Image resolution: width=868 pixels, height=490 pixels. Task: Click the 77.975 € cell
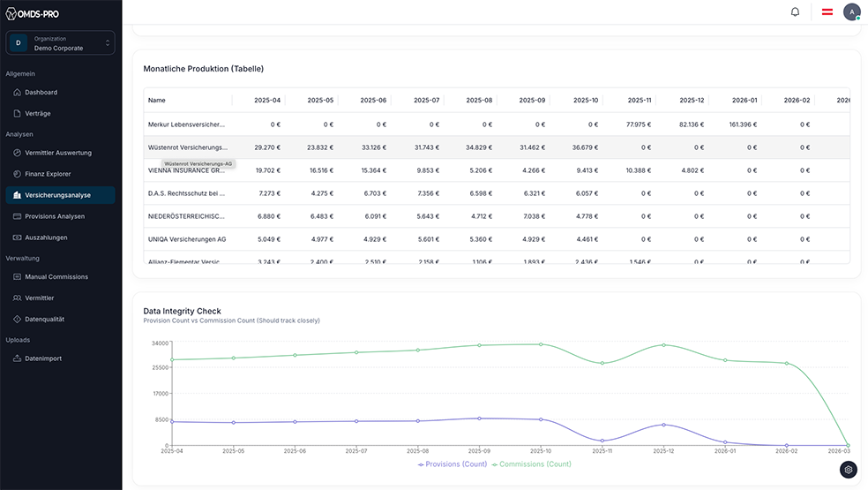[x=639, y=124]
